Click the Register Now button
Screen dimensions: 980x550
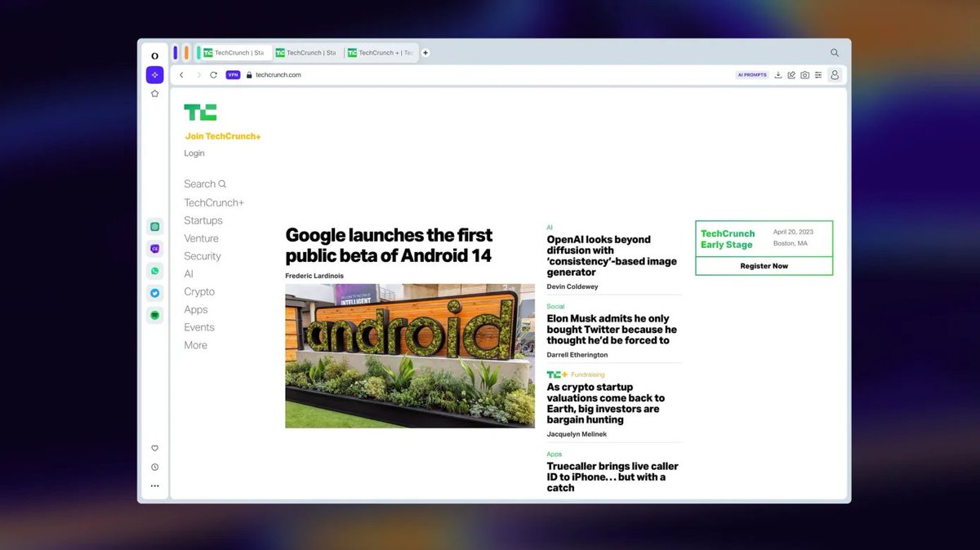[x=764, y=266]
